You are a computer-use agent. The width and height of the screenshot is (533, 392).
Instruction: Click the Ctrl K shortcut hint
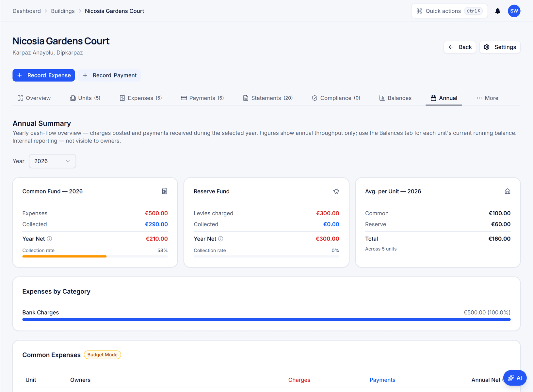[473, 11]
